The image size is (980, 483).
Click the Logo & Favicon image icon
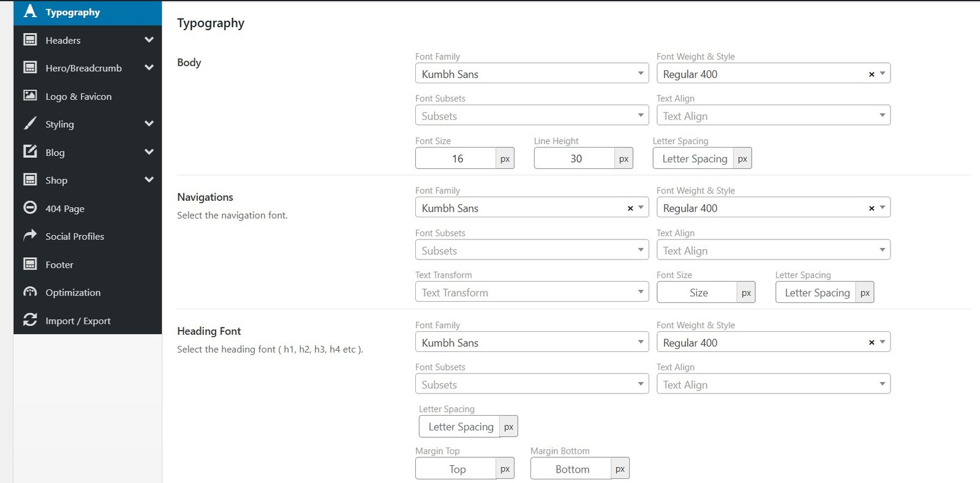[30, 95]
